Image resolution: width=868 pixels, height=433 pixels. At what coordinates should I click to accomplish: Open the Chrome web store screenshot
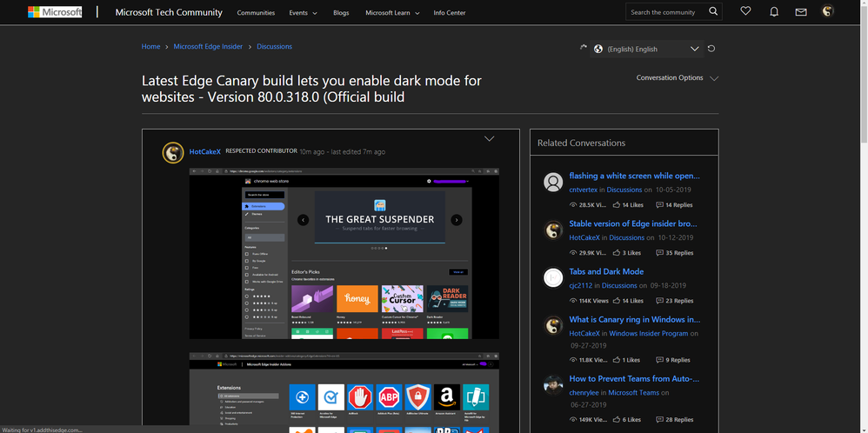tap(344, 254)
